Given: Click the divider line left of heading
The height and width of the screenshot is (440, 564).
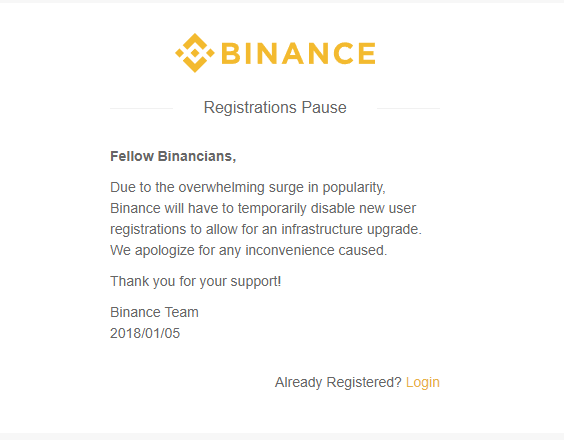Looking at the screenshot, I should (141, 108).
